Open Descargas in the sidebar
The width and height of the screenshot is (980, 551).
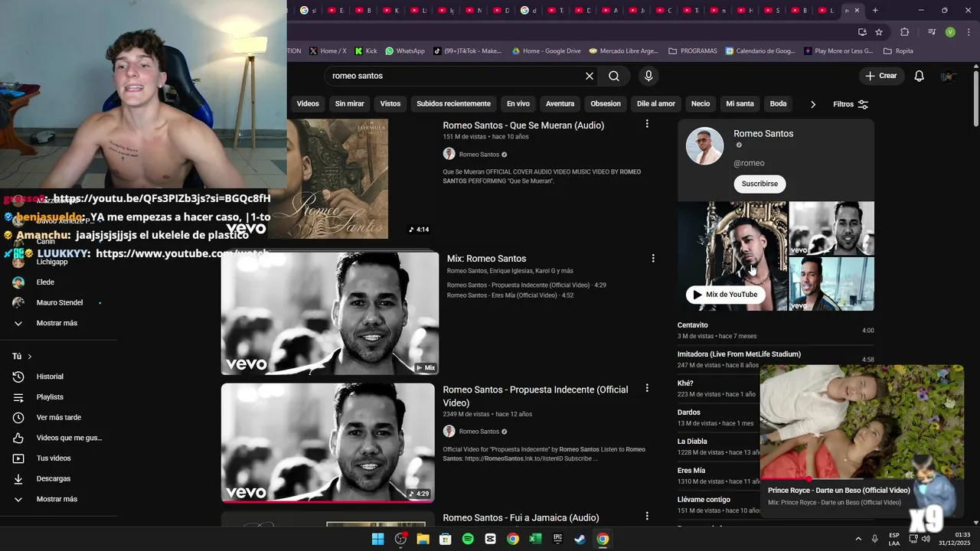pos(54,478)
